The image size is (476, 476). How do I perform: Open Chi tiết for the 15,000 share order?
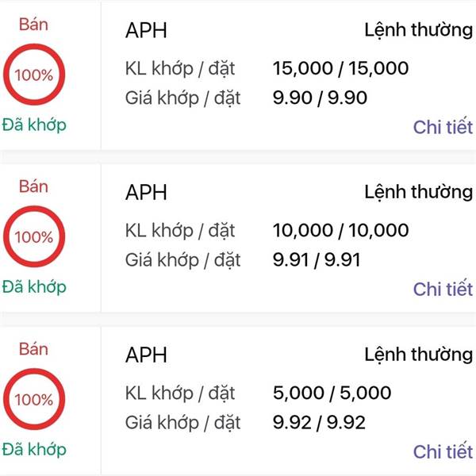tap(443, 127)
